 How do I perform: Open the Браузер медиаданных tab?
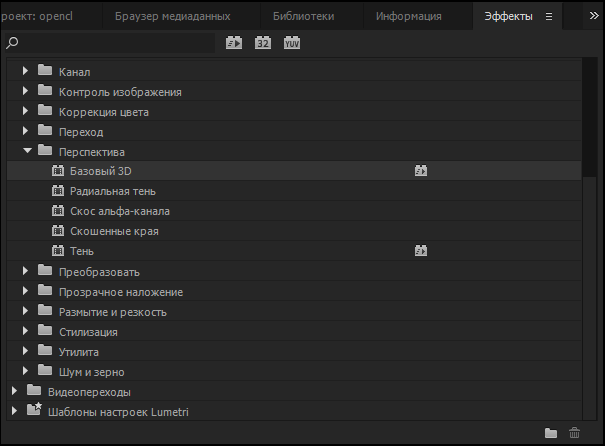pos(172,16)
